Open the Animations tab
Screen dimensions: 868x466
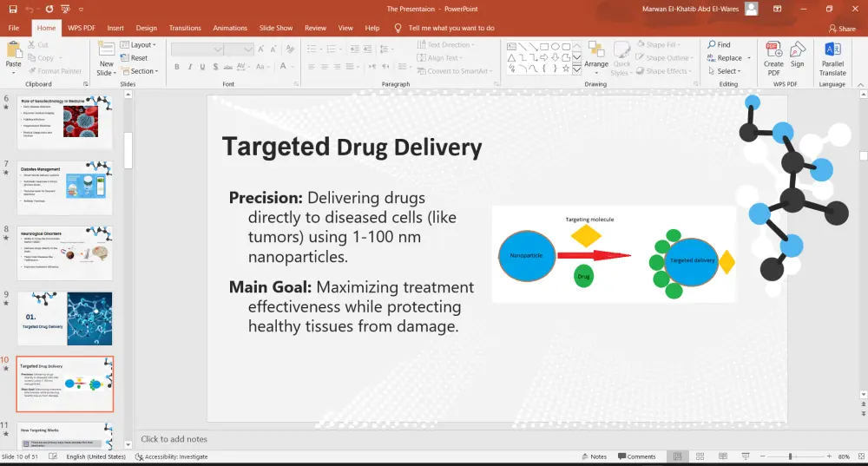(x=230, y=28)
